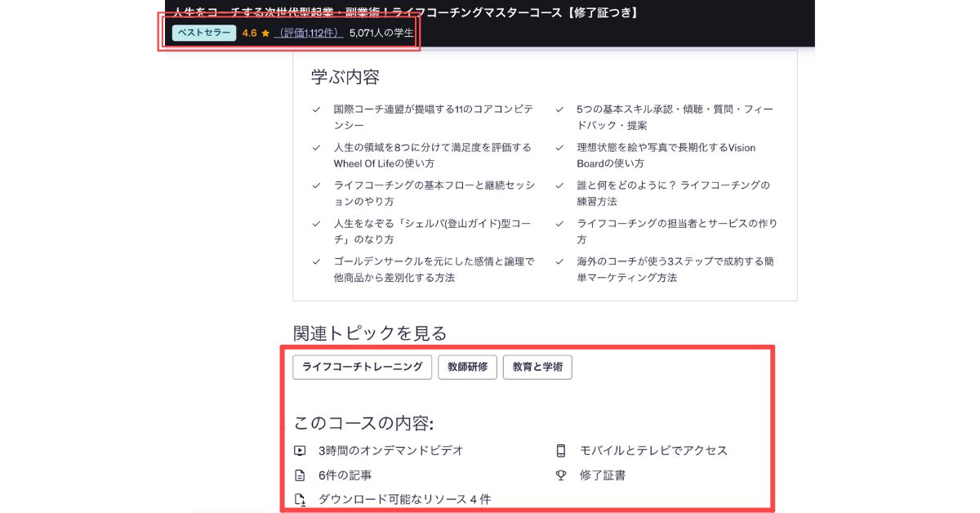Select the 修了証書 text

pyautogui.click(x=603, y=475)
